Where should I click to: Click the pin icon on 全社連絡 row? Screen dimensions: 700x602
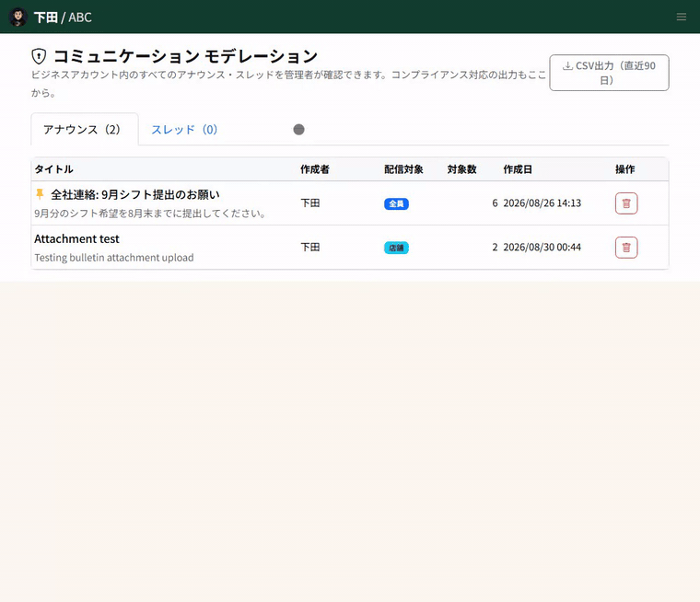(x=40, y=194)
